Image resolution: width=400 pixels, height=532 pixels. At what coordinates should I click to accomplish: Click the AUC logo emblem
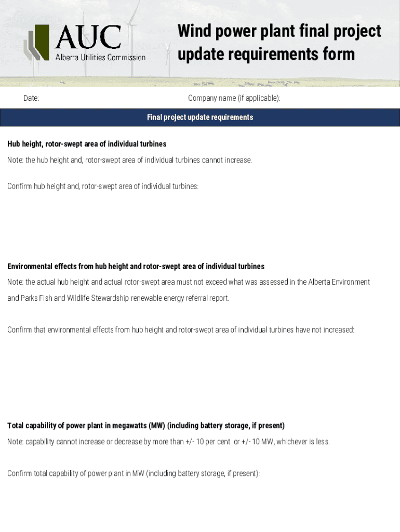click(x=36, y=43)
